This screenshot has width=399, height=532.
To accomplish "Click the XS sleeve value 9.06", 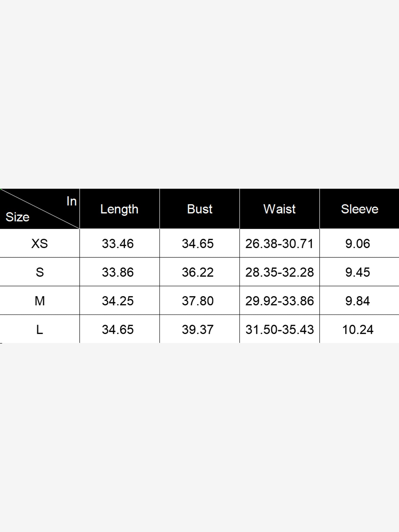I will (358, 244).
